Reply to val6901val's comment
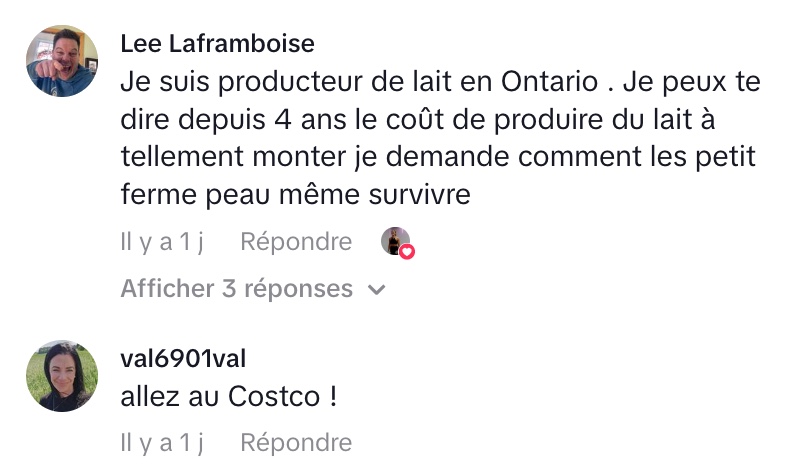Image resolution: width=794 pixels, height=472 pixels. point(296,442)
